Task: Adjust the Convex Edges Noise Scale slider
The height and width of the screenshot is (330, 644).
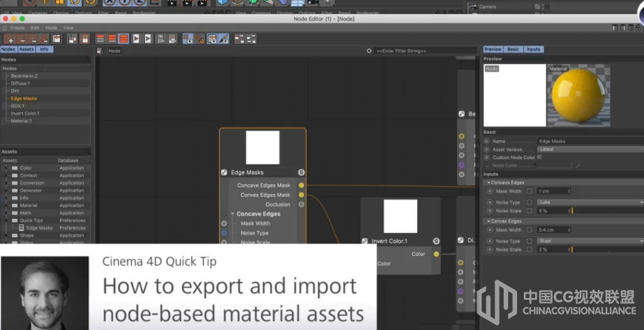Action: click(x=608, y=250)
